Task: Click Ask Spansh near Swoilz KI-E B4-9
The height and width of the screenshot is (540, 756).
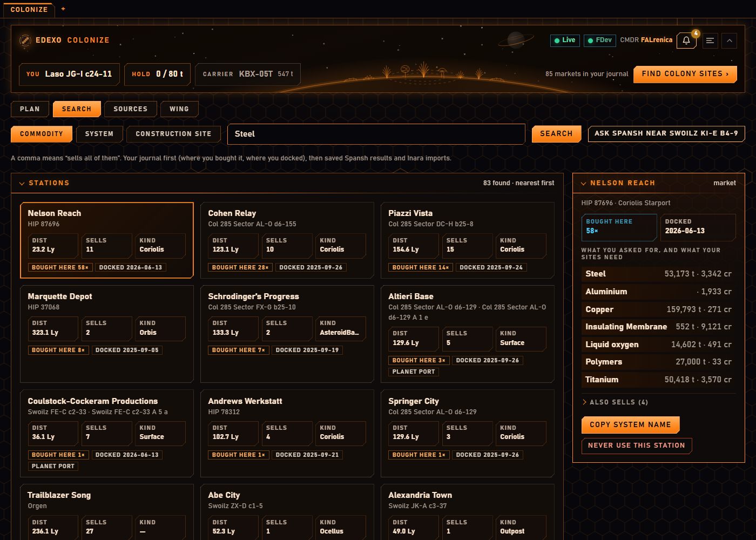Action: pos(666,133)
